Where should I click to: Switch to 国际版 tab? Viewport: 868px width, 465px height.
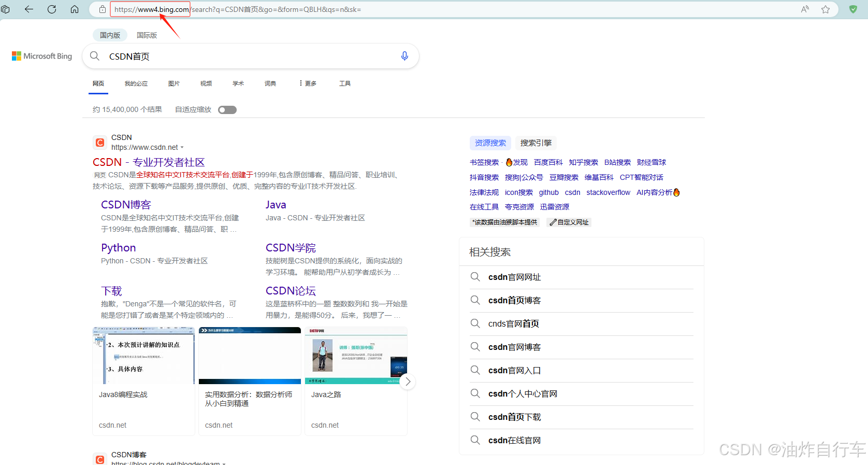coord(147,35)
